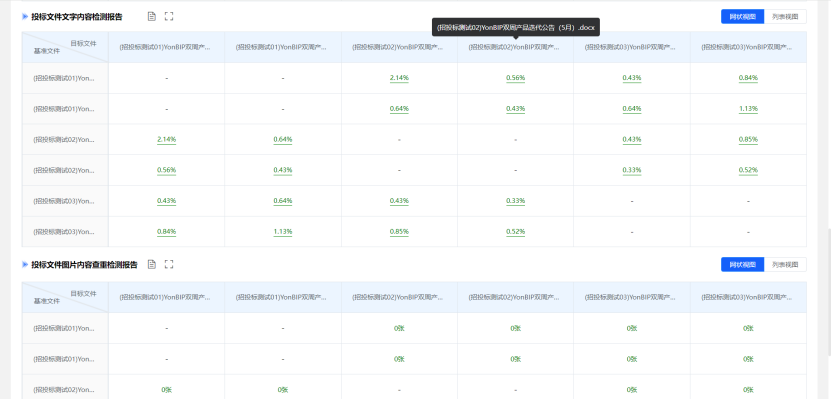The height and width of the screenshot is (399, 831).
Task: Click the column header directly beneath the dark tooltip
Action: (x=515, y=47)
